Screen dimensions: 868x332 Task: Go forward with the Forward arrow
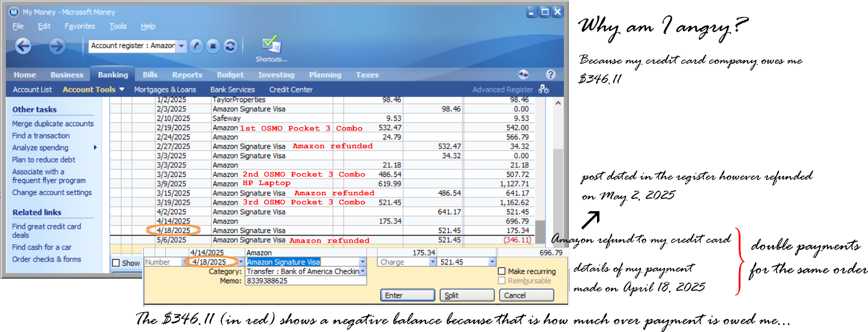coord(57,46)
